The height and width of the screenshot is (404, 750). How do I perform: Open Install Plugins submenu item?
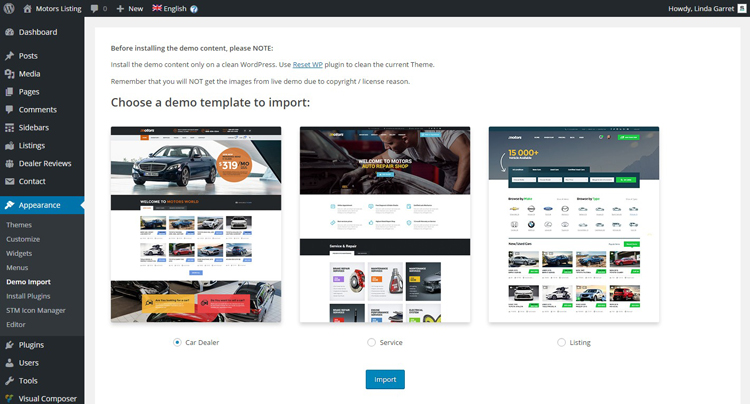point(28,296)
